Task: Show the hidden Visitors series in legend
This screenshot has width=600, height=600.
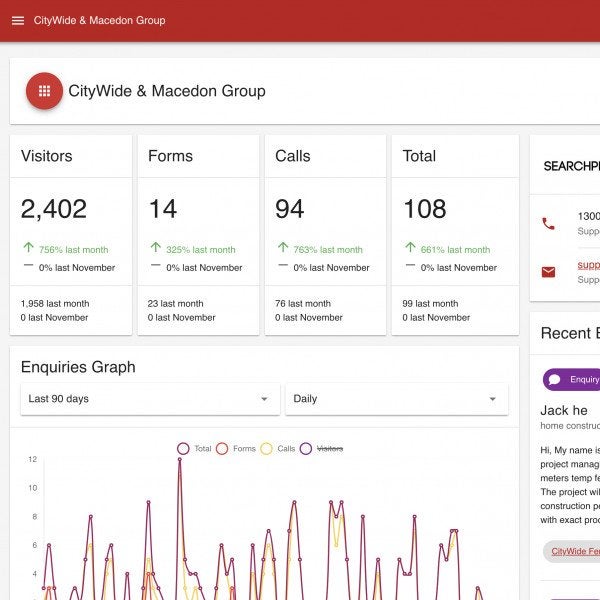Action: 321,448
